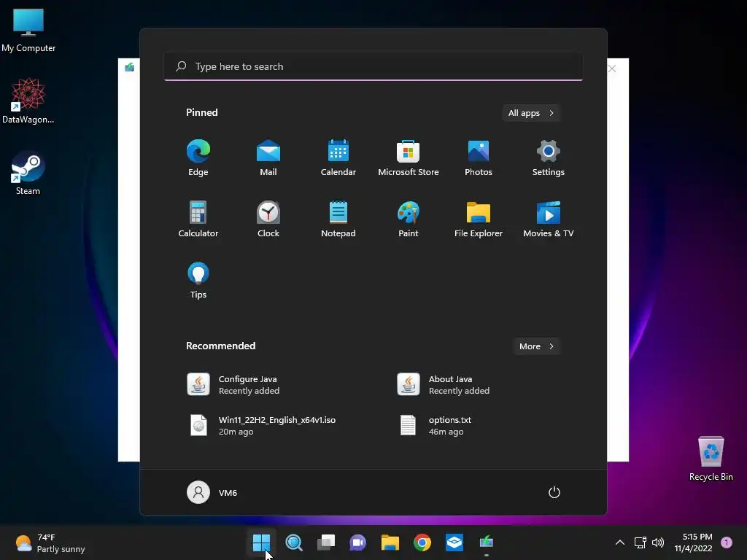Select DataWagon desktop shortcut

(x=28, y=101)
